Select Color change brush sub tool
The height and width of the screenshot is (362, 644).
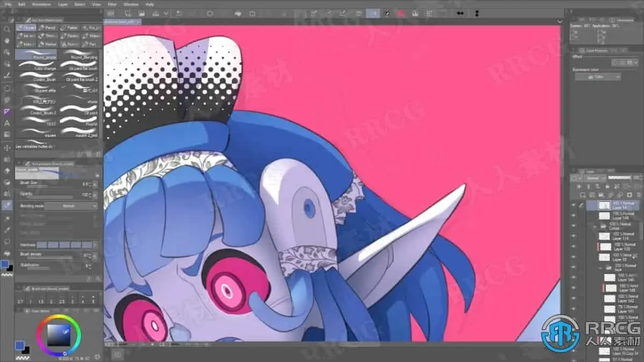coord(36,65)
